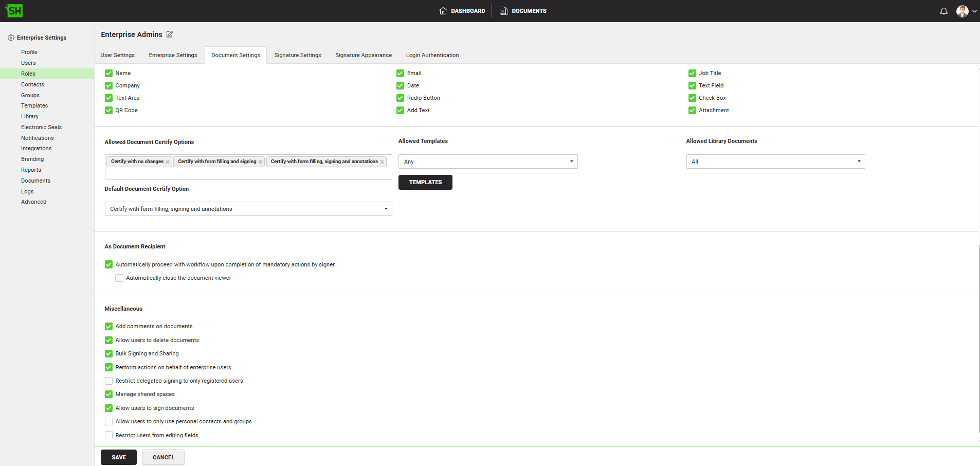Open the Login Authentication tab

[432, 55]
